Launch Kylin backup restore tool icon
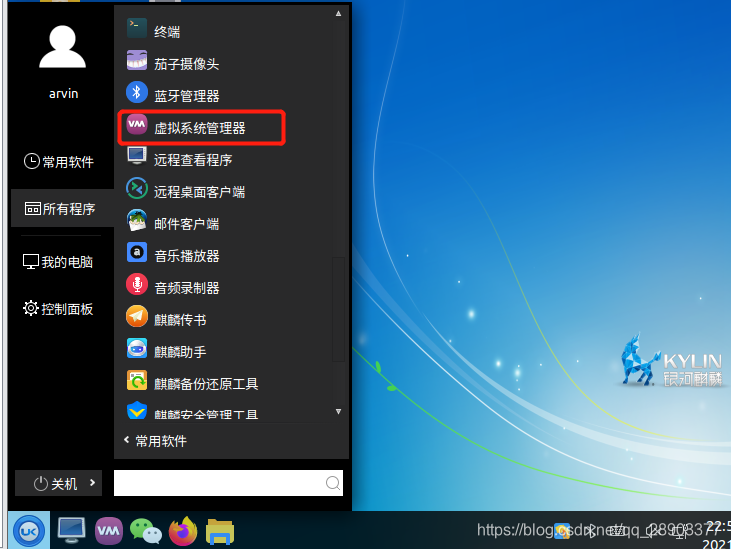This screenshot has width=731, height=549. coord(137,380)
